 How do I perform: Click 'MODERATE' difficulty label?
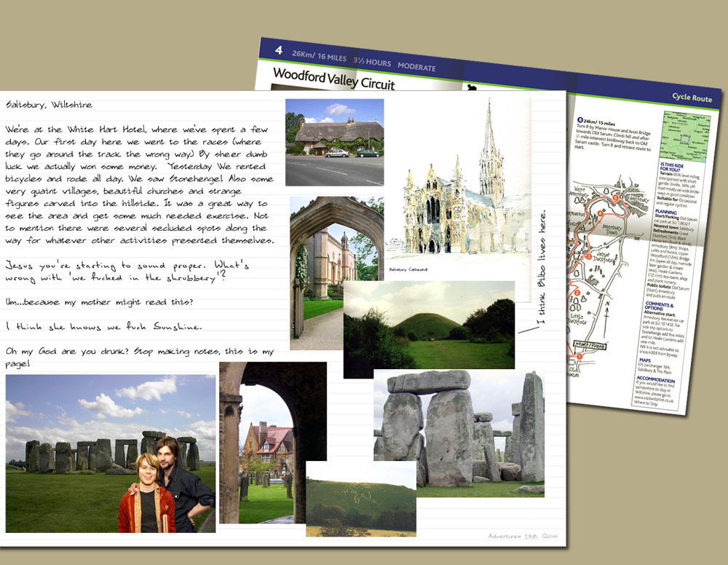tap(416, 67)
